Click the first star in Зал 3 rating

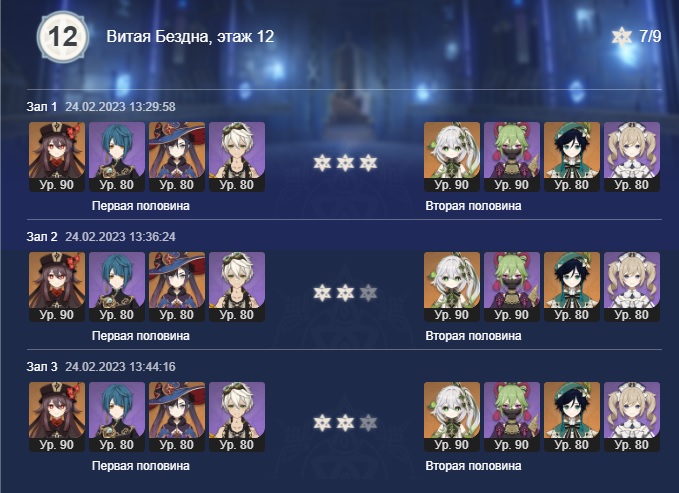pyautogui.click(x=322, y=423)
